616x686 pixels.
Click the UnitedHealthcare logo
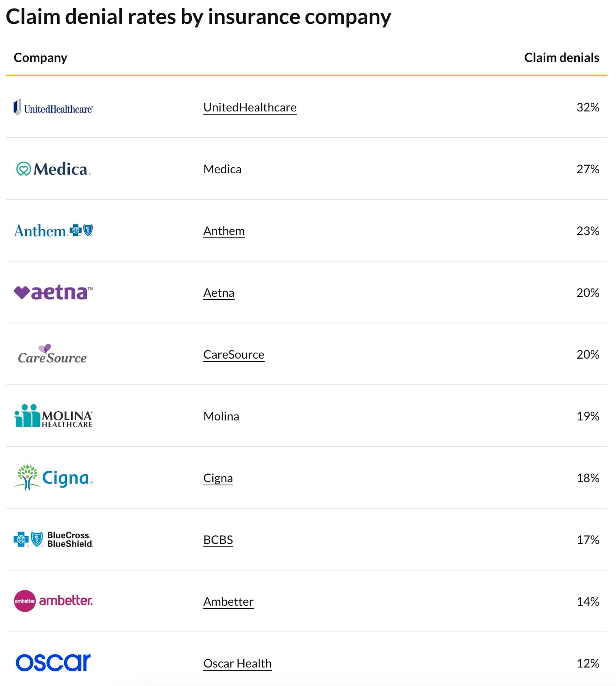click(x=53, y=107)
